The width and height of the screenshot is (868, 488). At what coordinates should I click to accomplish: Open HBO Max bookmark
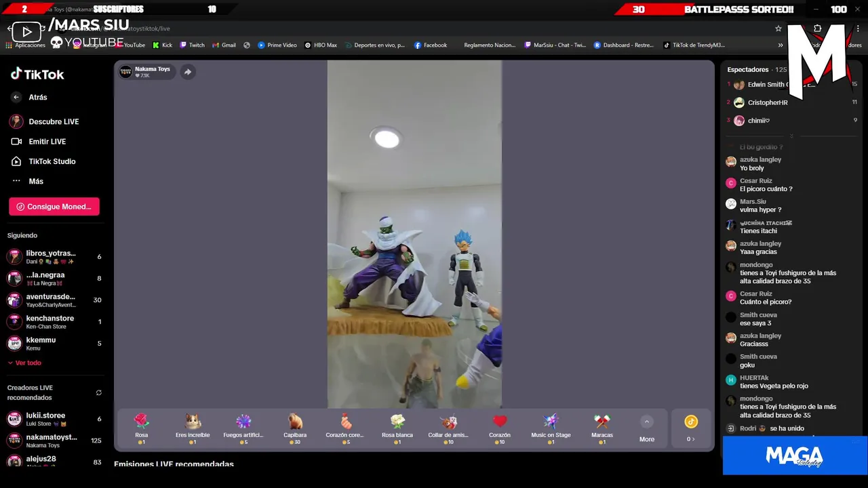[x=321, y=45]
